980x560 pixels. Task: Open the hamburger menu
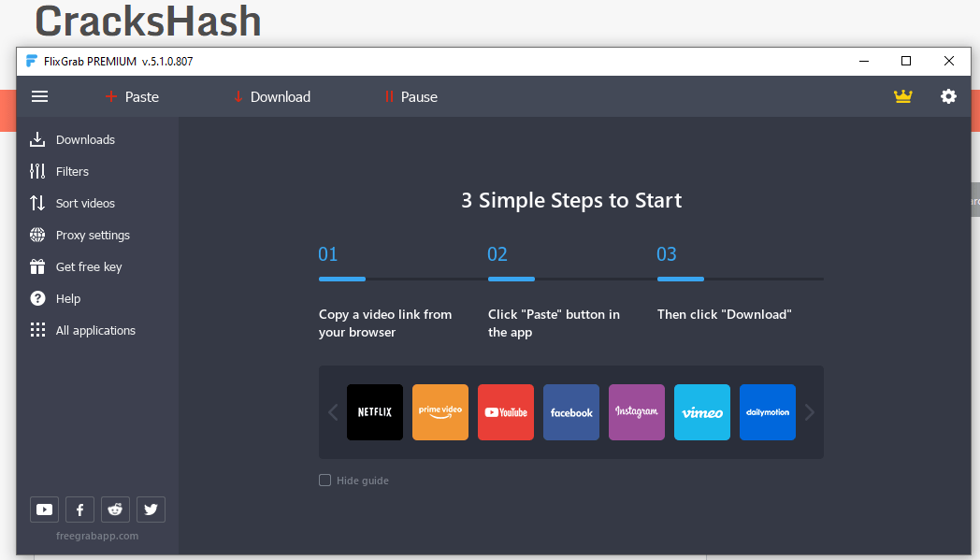(39, 96)
